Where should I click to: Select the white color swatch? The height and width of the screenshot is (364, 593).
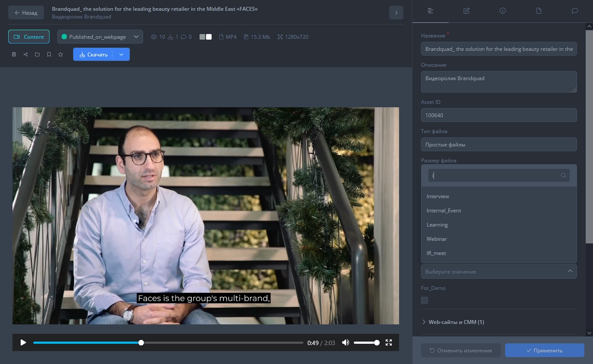click(x=209, y=37)
